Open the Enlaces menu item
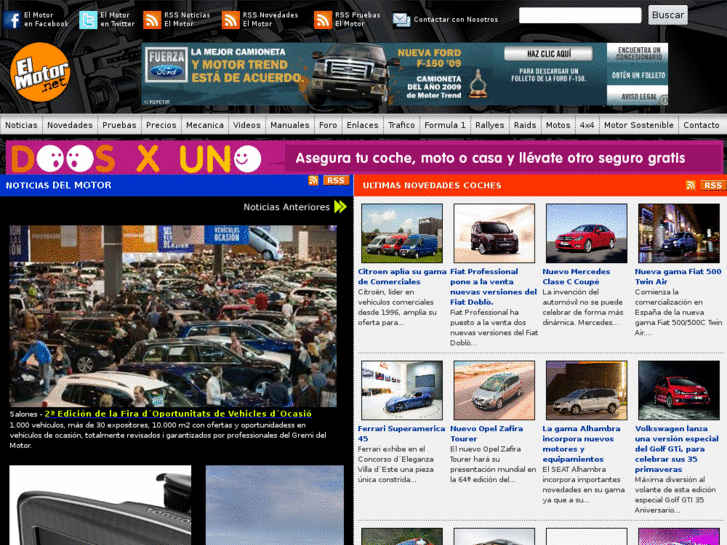 363,125
